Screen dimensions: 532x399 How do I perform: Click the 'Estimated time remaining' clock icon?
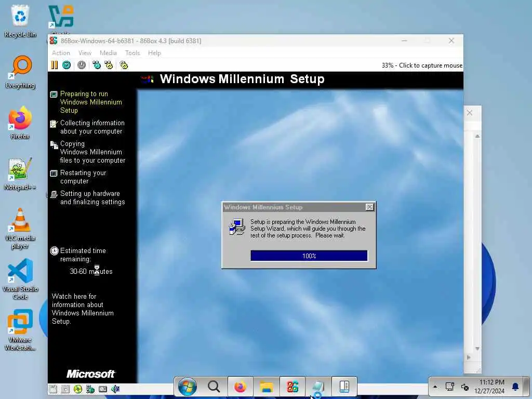[54, 251]
